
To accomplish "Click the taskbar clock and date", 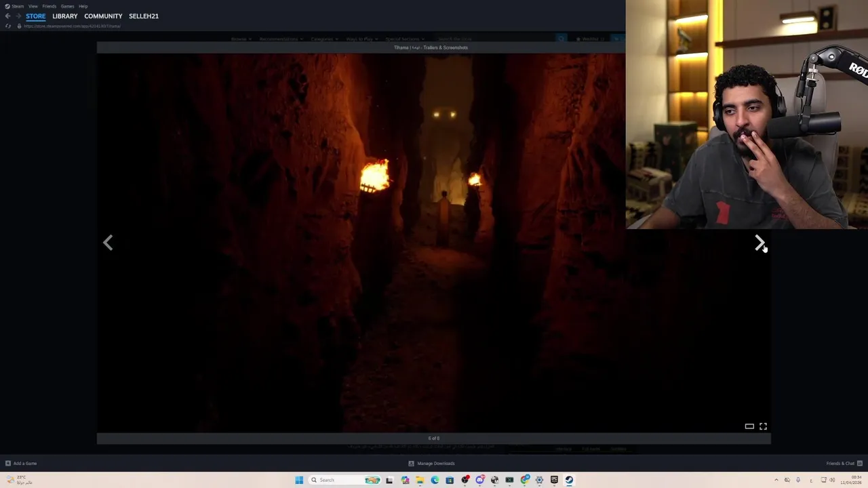I will coord(851,480).
